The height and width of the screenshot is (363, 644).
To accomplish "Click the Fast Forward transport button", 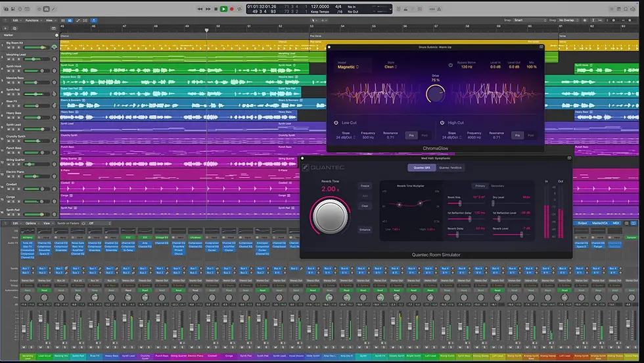I will [x=208, y=9].
